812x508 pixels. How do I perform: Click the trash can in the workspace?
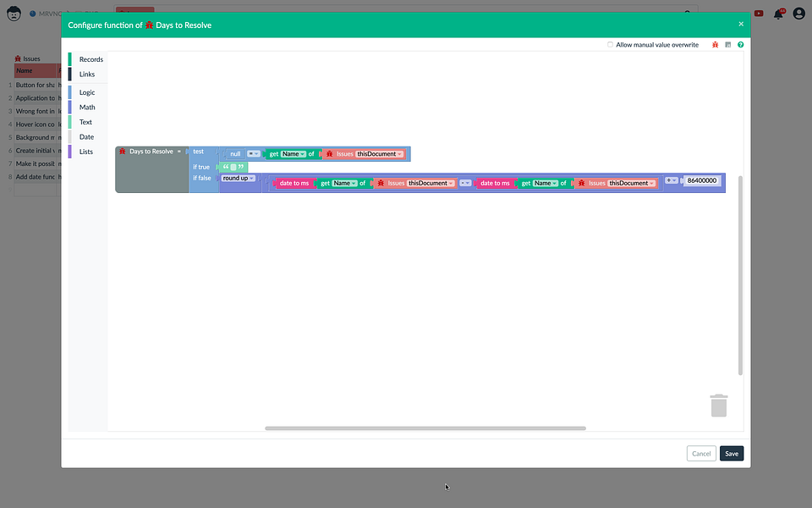(x=719, y=406)
